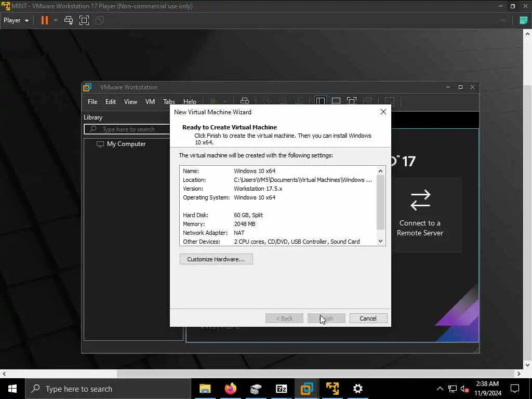Open the Windows Start menu
This screenshot has height=399, width=532.
point(12,389)
